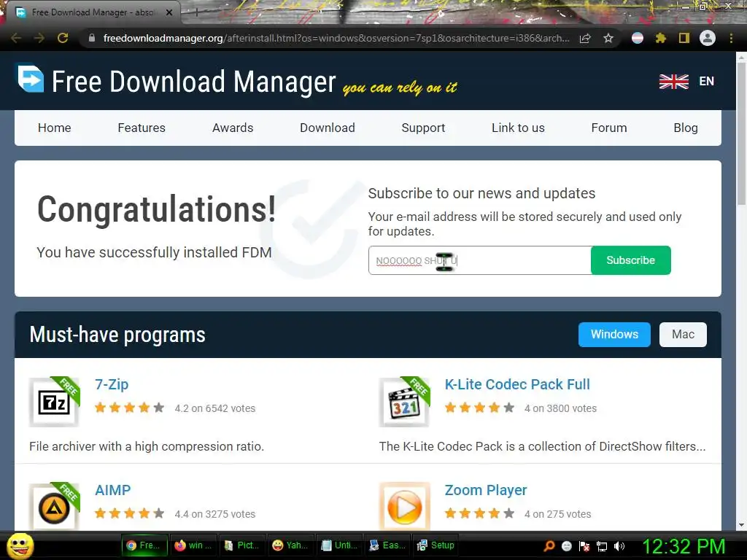The width and height of the screenshot is (747, 560).
Task: Open the Support navigation item
Action: click(423, 128)
